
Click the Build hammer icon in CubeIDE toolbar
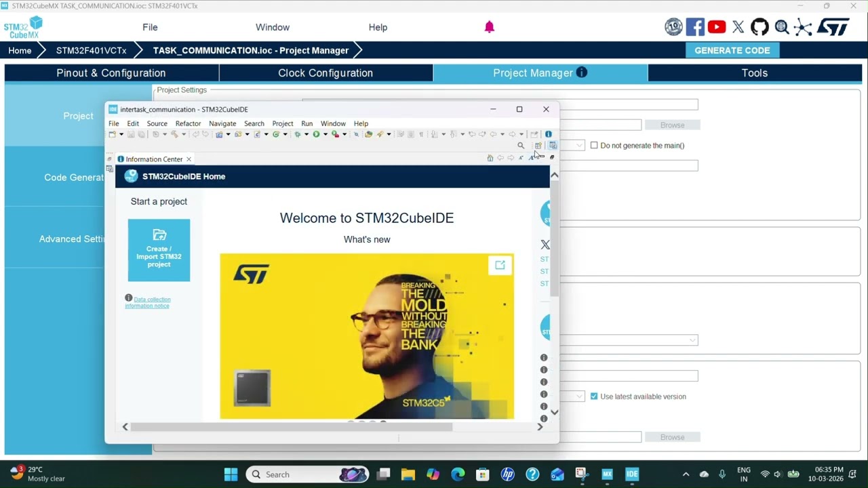click(174, 134)
